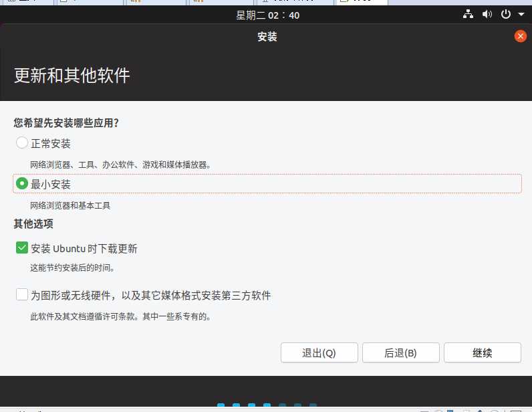Go back with 后退(B) button
Screen dimensions: 532x412
pos(401,353)
